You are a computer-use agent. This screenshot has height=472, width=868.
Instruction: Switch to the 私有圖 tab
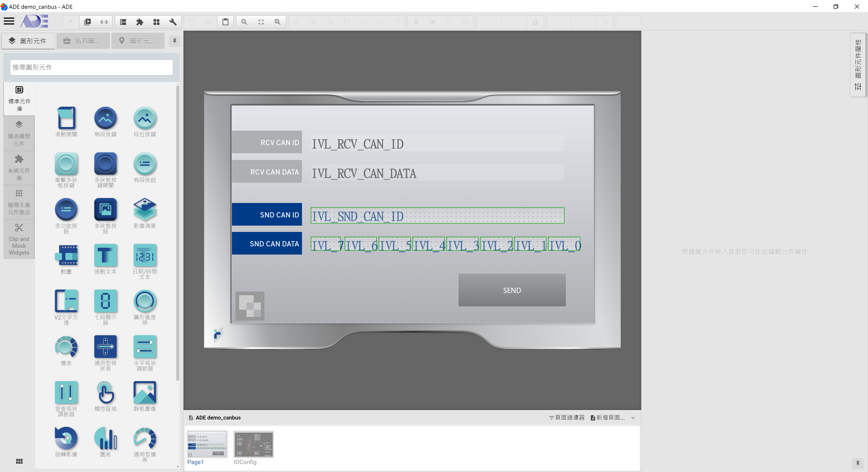pos(83,41)
